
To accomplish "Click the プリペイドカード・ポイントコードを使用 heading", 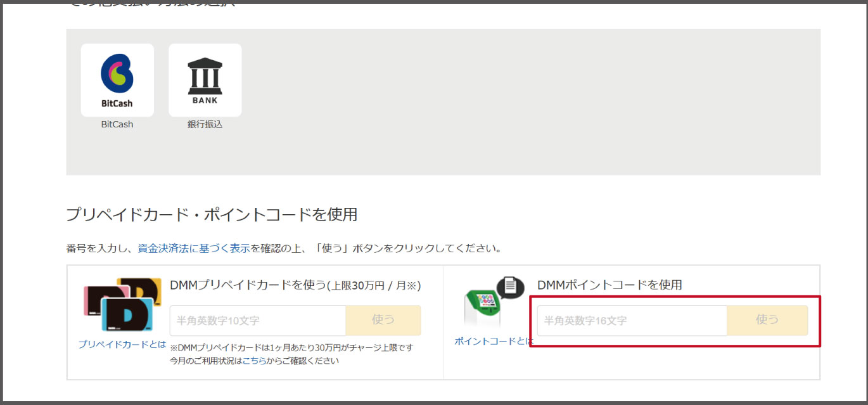I will point(212,214).
